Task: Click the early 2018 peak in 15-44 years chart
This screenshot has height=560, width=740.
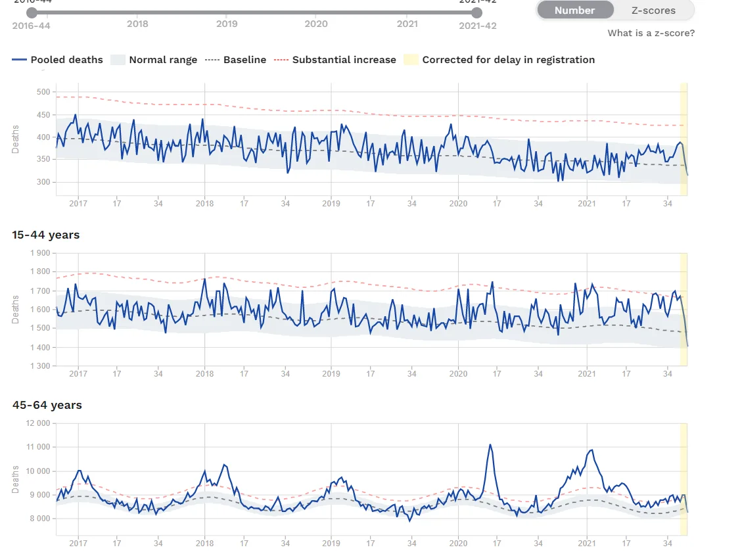Action: coord(204,279)
